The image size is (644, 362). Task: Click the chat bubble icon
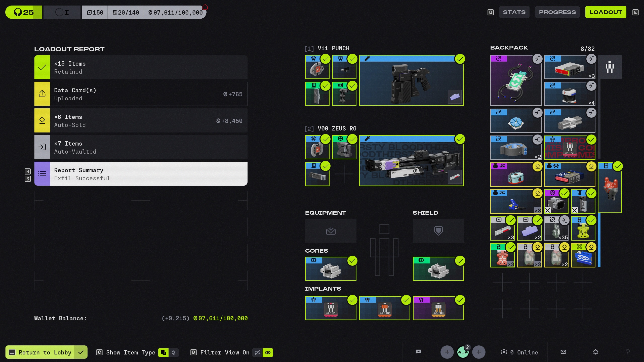point(418,352)
